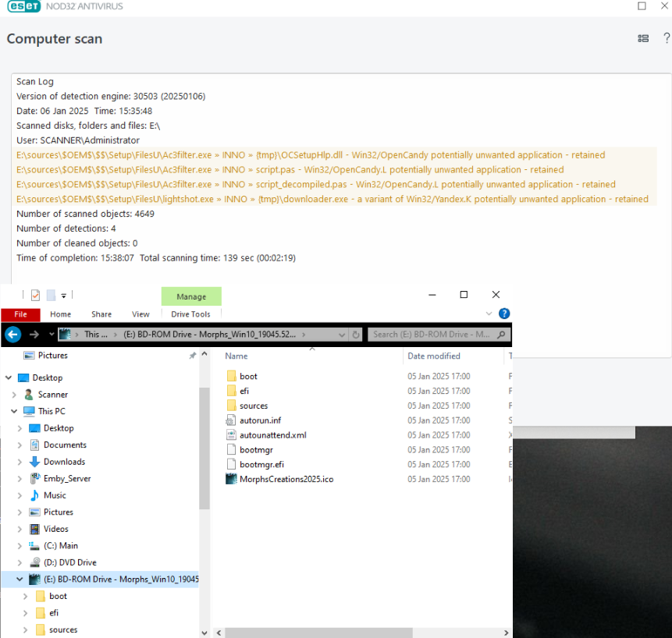Click the search magnifier icon in Explorer
The width and height of the screenshot is (672, 638).
[501, 335]
